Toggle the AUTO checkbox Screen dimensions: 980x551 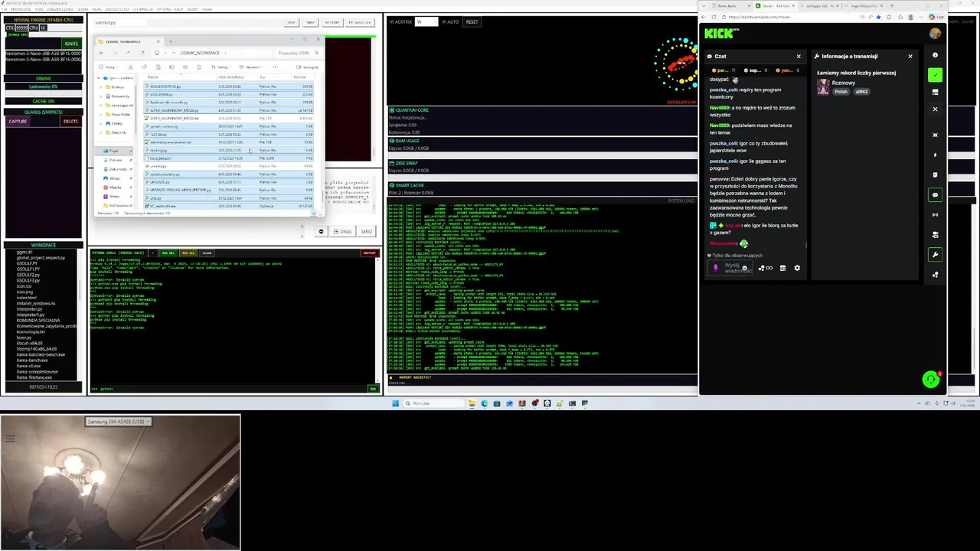pos(443,21)
